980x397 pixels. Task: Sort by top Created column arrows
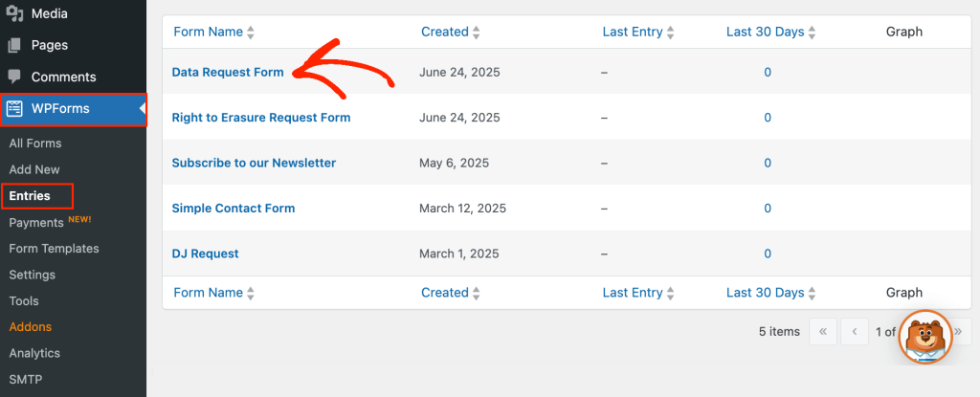pos(476,33)
